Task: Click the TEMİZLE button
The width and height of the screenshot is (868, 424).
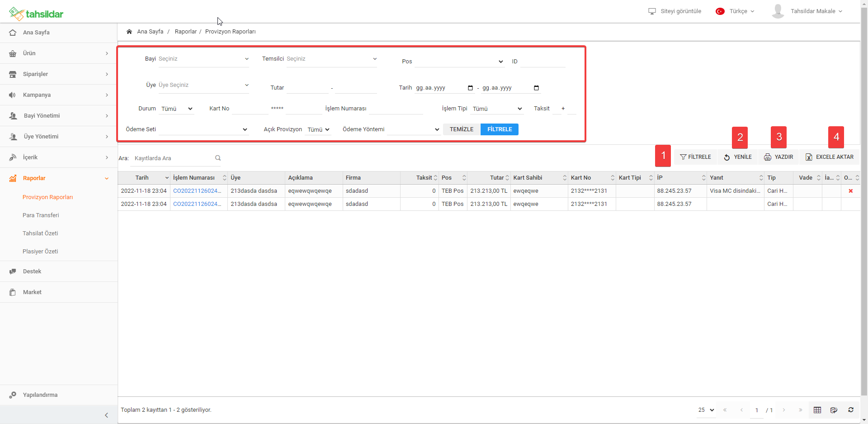Action: point(462,129)
